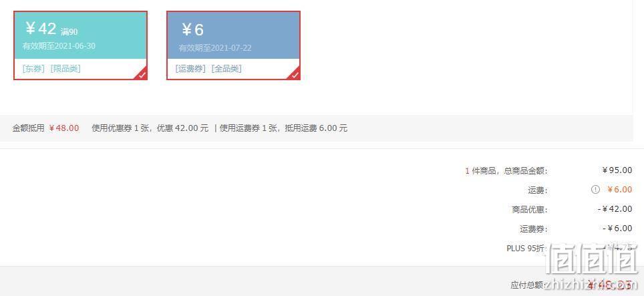Click the PLUS 95折 label

tap(526, 249)
